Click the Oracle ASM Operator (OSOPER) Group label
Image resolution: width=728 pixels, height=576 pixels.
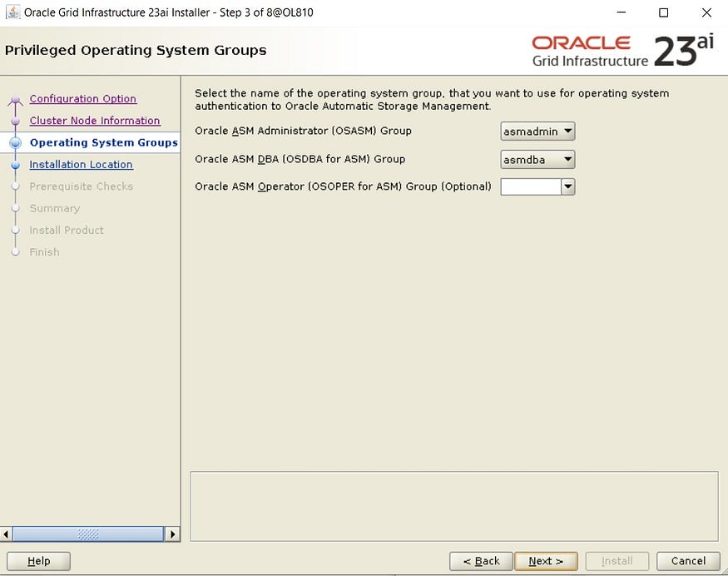(x=343, y=186)
